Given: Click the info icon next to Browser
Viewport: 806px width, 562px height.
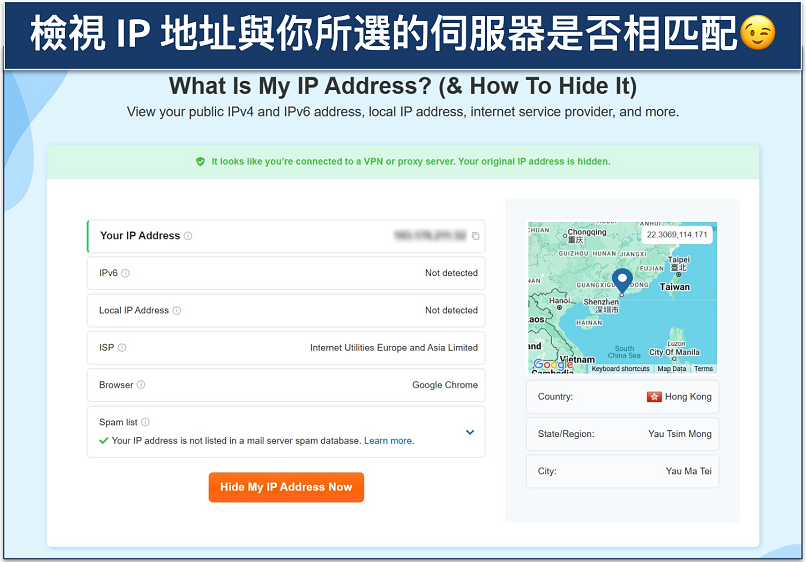Looking at the screenshot, I should (x=141, y=385).
